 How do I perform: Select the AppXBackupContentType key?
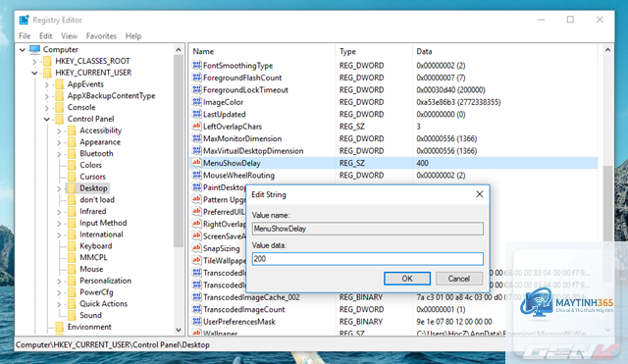[x=111, y=96]
